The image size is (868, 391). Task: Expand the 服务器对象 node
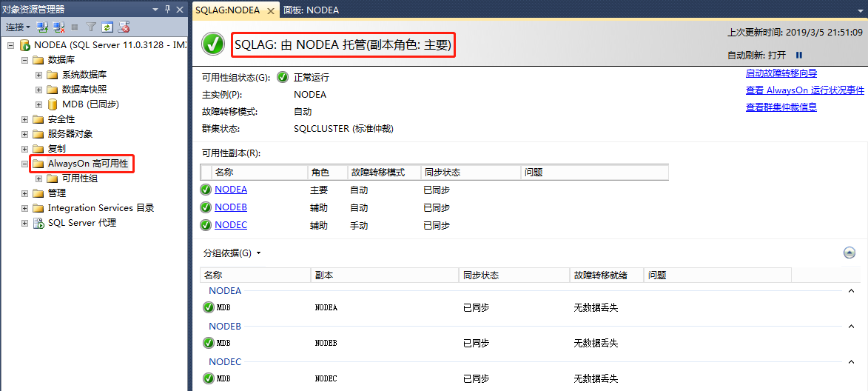pos(25,134)
